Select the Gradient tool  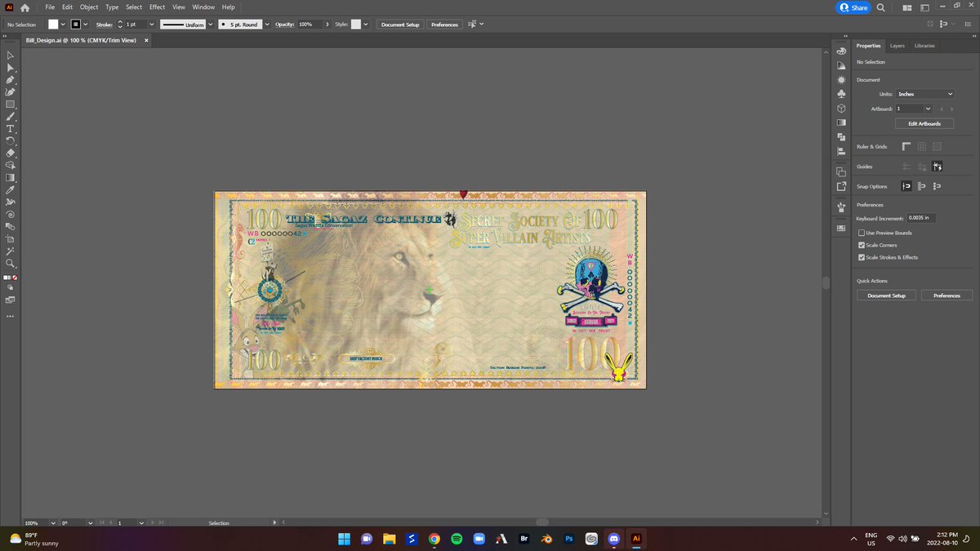(x=11, y=177)
